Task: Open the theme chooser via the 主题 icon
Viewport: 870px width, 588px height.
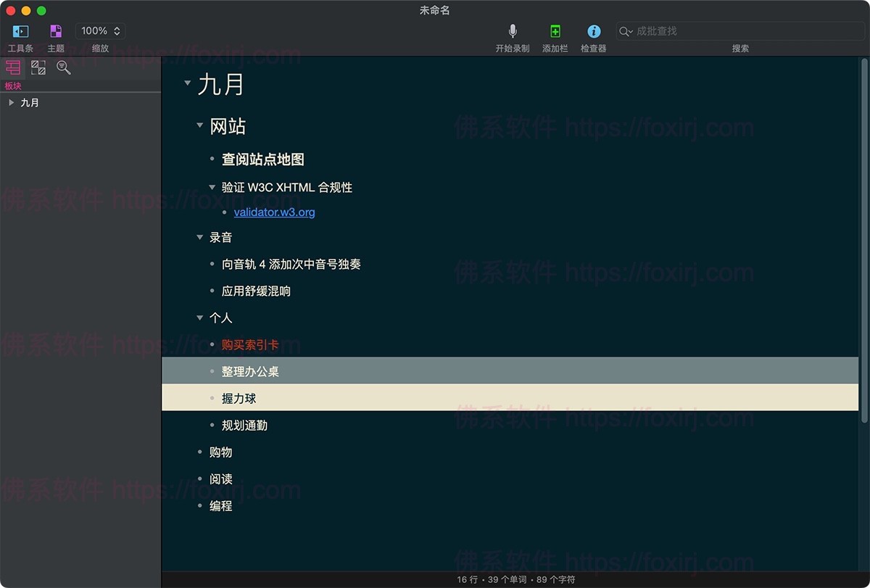Action: 55,31
